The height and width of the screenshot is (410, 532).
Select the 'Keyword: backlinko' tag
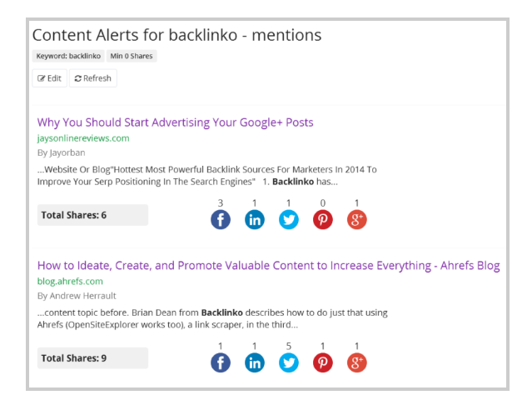tap(68, 57)
